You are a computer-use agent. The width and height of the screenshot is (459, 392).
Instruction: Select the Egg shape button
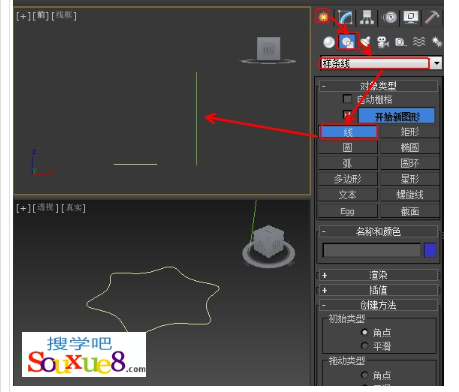348,211
